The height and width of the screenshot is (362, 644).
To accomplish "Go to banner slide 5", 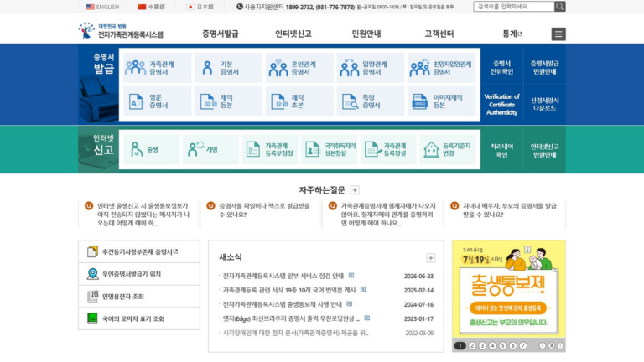I will tap(503, 345).
